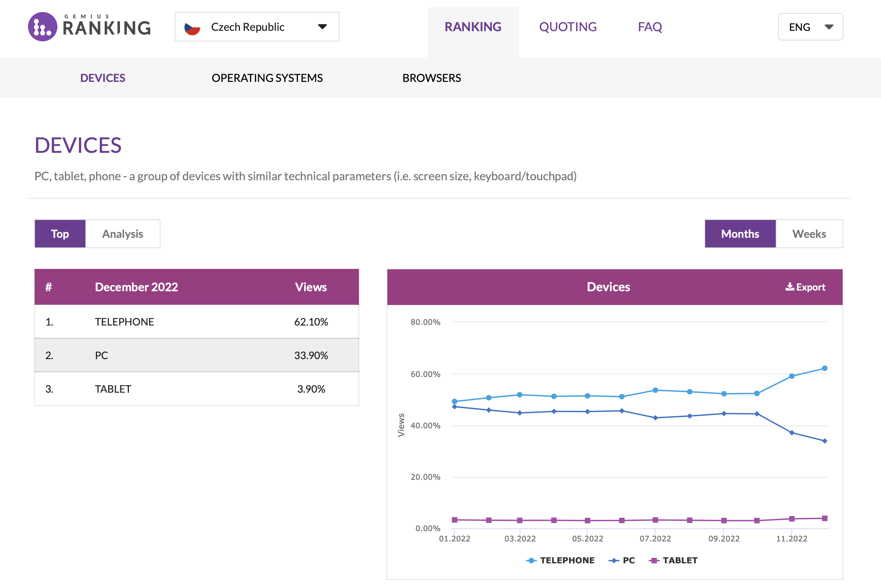Click the Gemius Ranking logo

pyautogui.click(x=89, y=27)
